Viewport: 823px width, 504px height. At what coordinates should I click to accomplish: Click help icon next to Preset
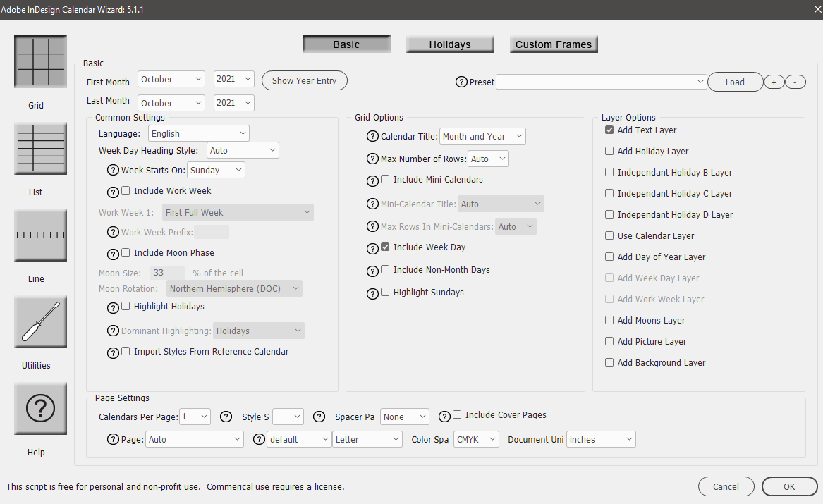461,82
